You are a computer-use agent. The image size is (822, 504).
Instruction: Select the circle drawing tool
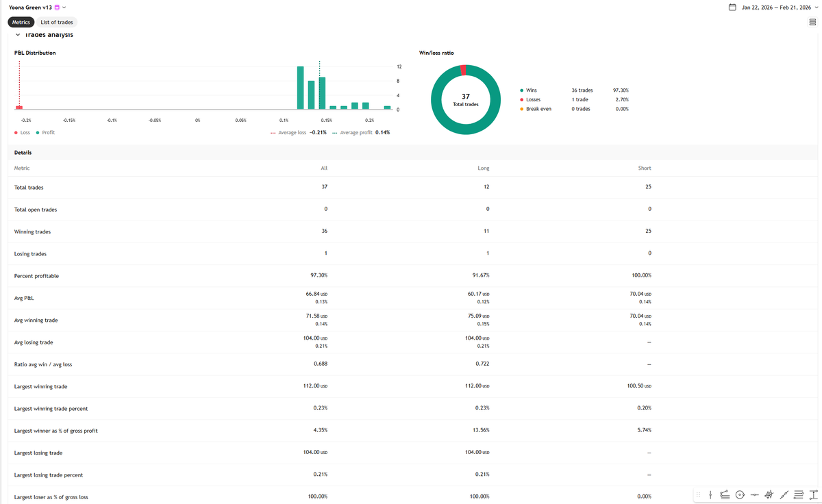[x=740, y=494]
